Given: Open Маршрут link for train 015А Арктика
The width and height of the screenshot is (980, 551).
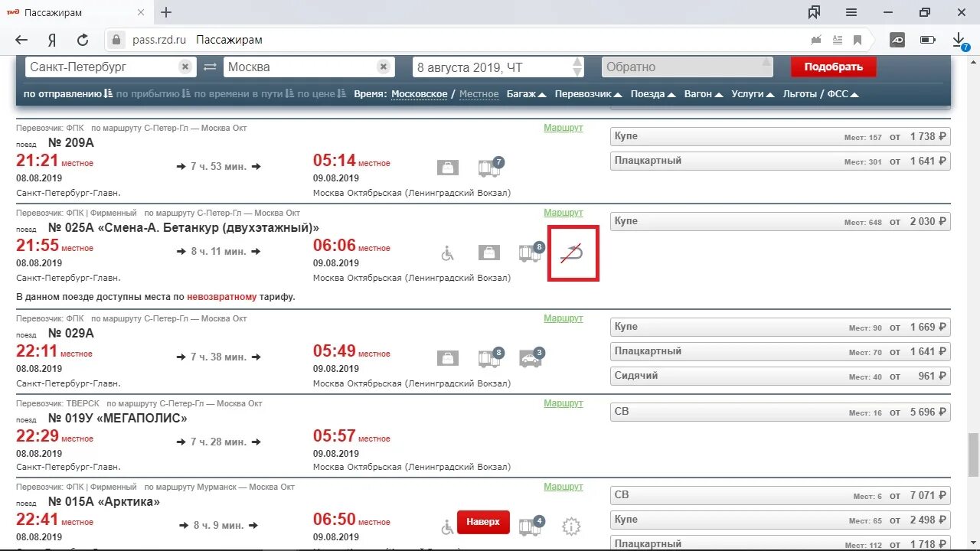Looking at the screenshot, I should click(563, 487).
